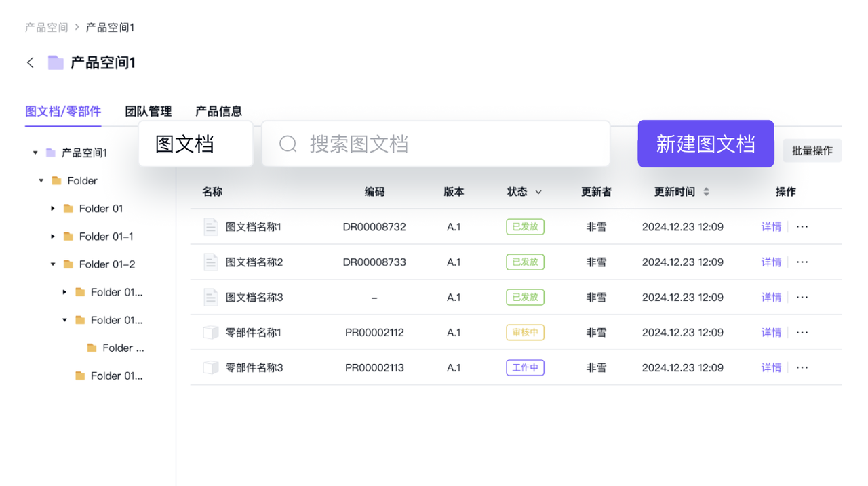Click the 已发放 status badge on 图文档名称1
868x486 pixels.
click(x=525, y=226)
